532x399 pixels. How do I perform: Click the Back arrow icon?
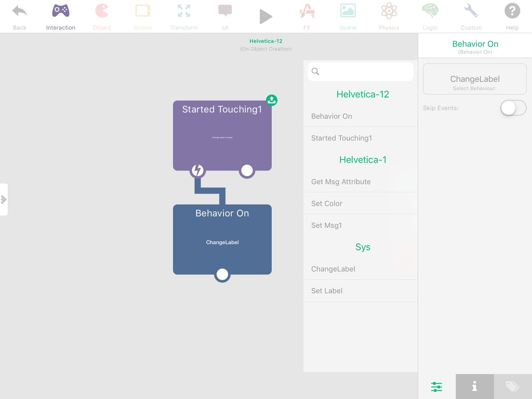[19, 12]
